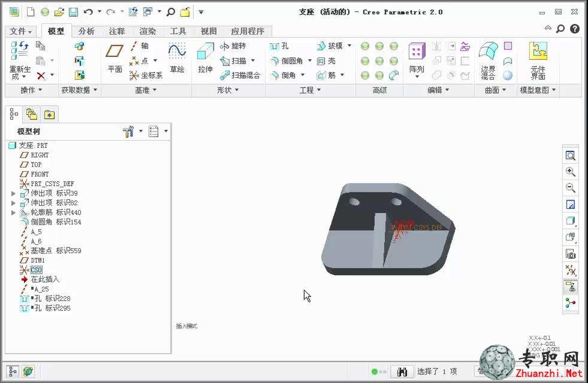The height and width of the screenshot is (383, 588).
Task: Click the Chamfer (倒角) button
Action: click(x=283, y=75)
